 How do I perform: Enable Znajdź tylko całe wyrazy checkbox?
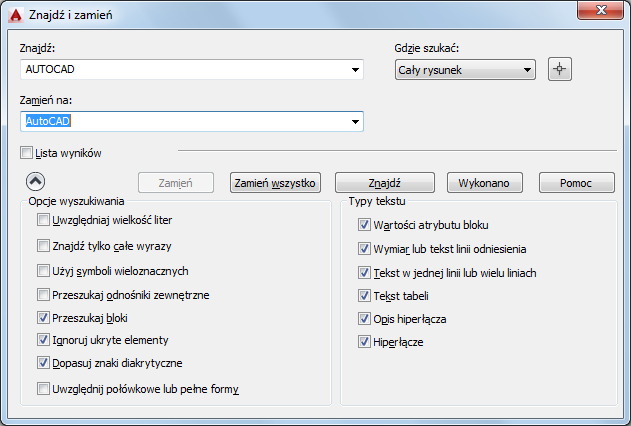(x=43, y=246)
